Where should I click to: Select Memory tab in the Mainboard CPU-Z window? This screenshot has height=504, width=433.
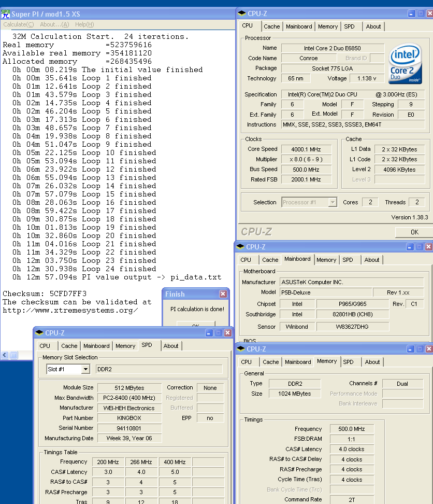tap(326, 260)
